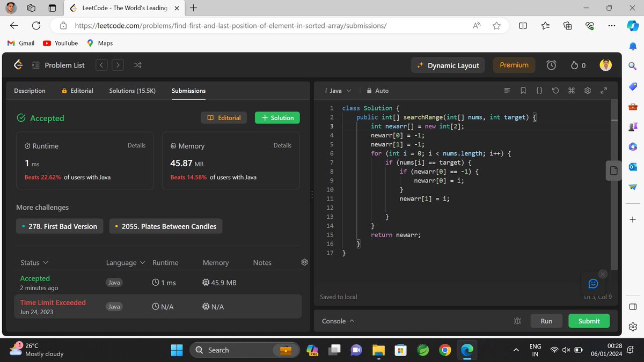Screen dimensions: 644x362
Task: Expand the Console panel
Action: tap(338, 321)
